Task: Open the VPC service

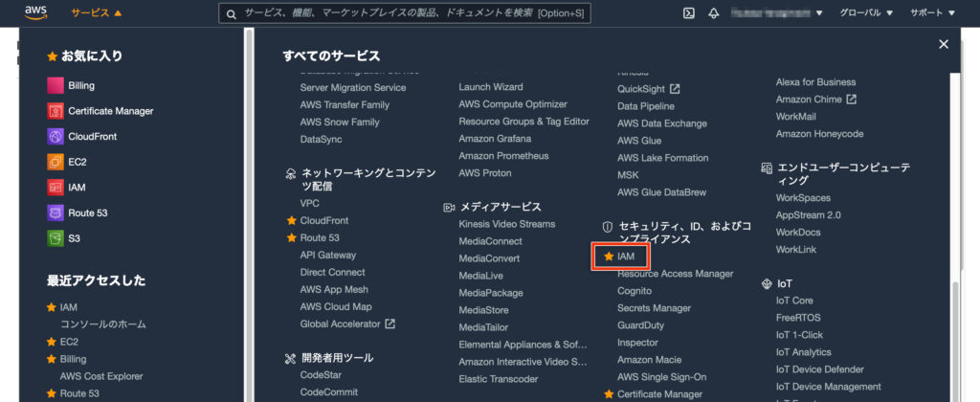Action: (309, 203)
